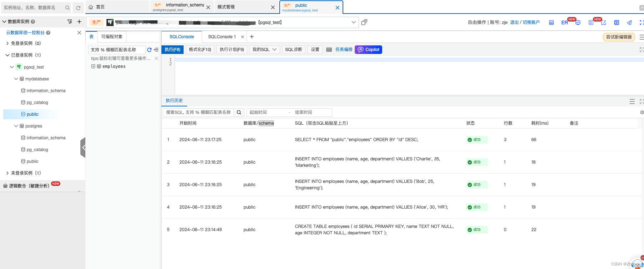The width and height of the screenshot is (644, 269).
Task: Click the search magnifier in instance search box
Action: pyautogui.click(x=67, y=8)
